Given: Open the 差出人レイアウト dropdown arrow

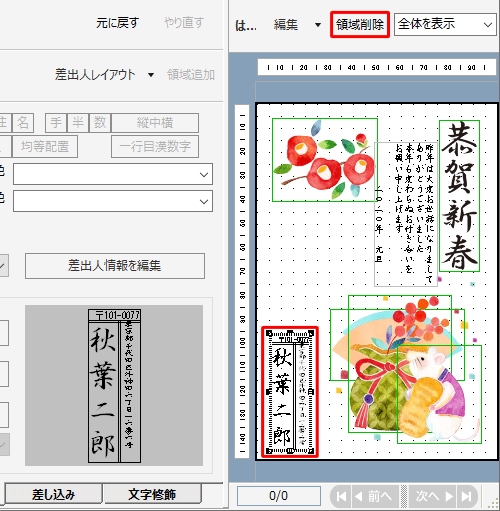Looking at the screenshot, I should point(151,75).
